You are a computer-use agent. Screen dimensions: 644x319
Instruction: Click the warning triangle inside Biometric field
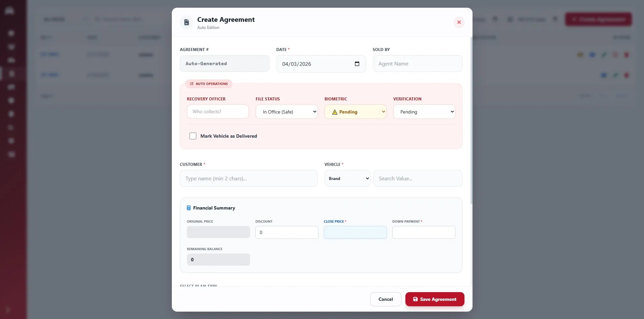335,112
